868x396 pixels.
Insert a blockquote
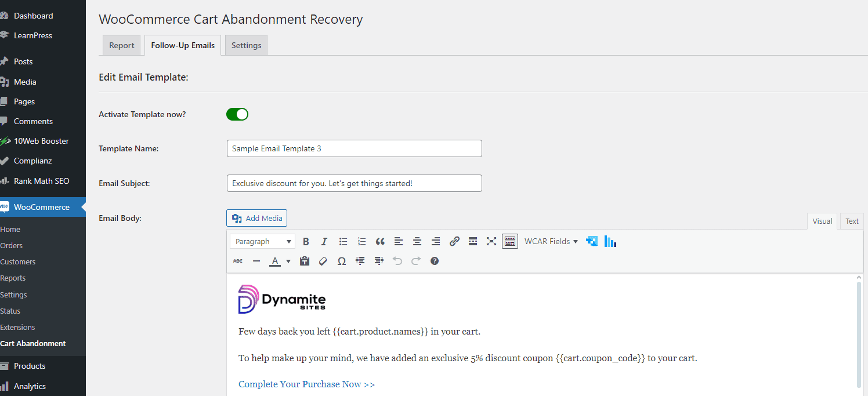pos(380,242)
